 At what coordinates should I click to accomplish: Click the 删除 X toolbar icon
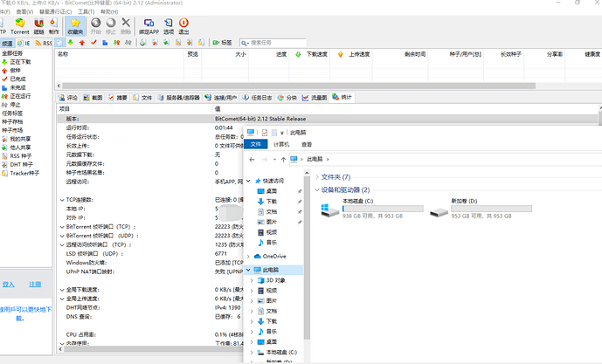(126, 24)
